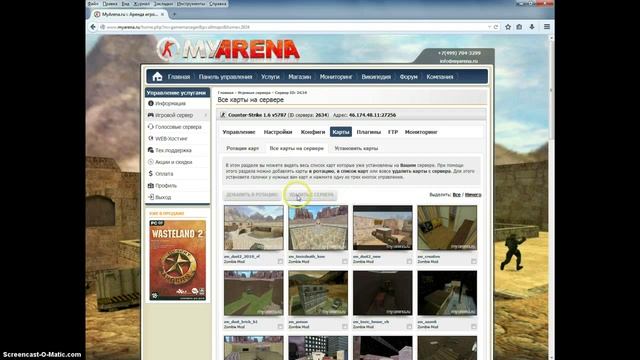Close the MyArena.ru browser tab

162,14
